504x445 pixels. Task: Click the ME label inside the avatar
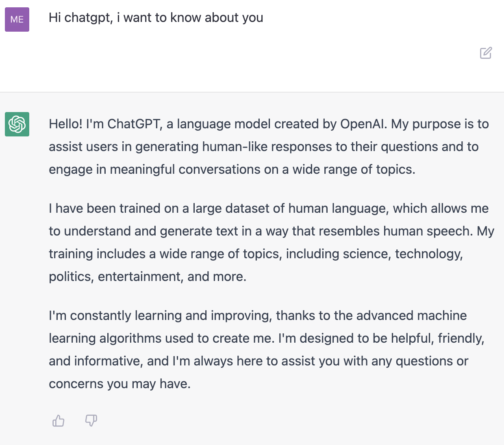[x=17, y=19]
